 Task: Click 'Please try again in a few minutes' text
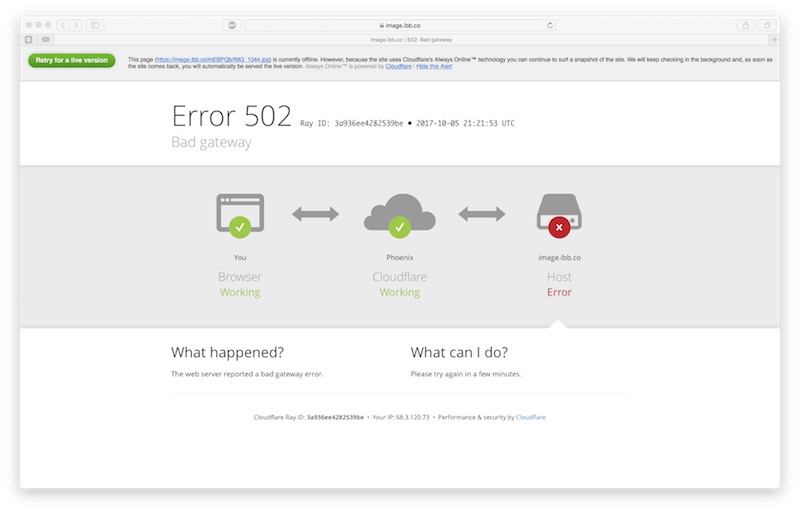tap(466, 374)
